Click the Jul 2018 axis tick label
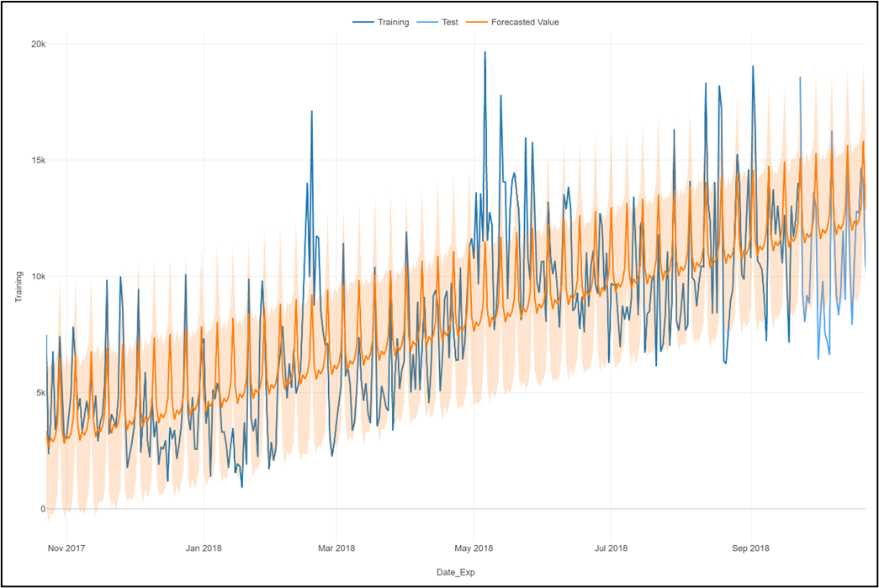 610,547
